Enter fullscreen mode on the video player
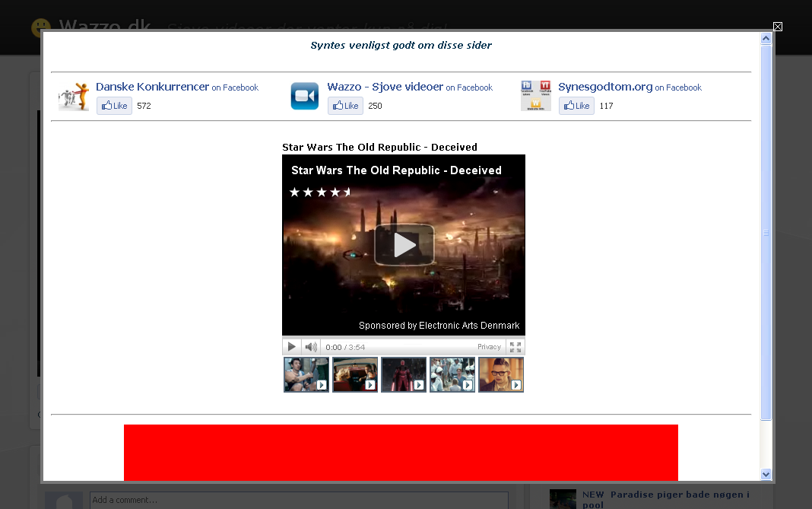This screenshot has width=812, height=509. 515,347
